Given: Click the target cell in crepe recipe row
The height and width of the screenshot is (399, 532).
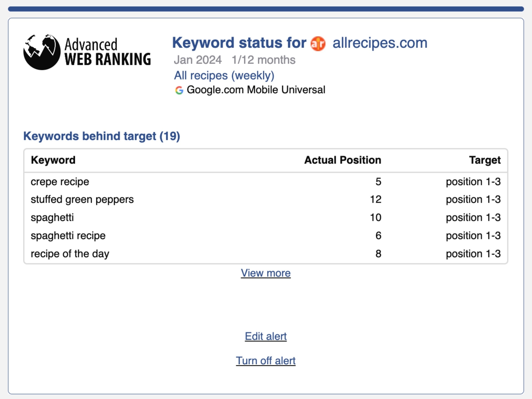Looking at the screenshot, I should tap(473, 182).
